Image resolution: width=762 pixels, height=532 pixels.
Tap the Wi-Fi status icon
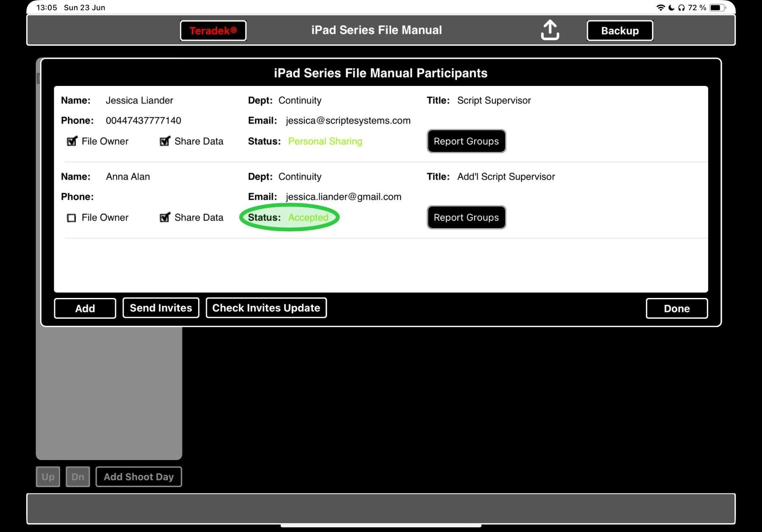point(660,8)
